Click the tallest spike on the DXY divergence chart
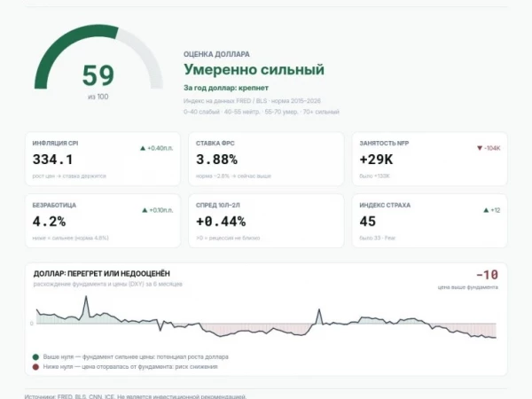Viewport: 532px width, 399px height. pyautogui.click(x=86, y=298)
